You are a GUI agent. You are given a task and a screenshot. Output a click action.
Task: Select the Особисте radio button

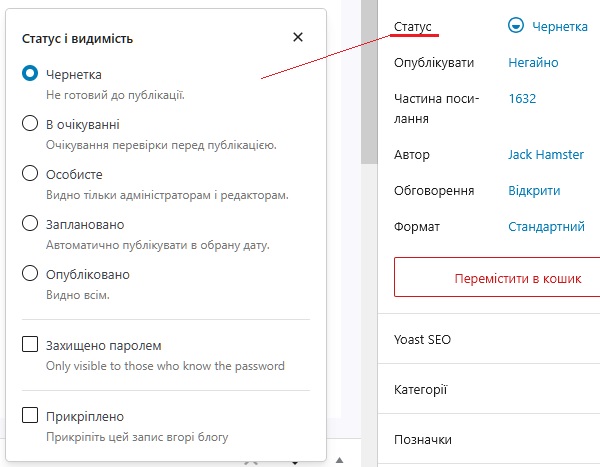pyautogui.click(x=30, y=174)
